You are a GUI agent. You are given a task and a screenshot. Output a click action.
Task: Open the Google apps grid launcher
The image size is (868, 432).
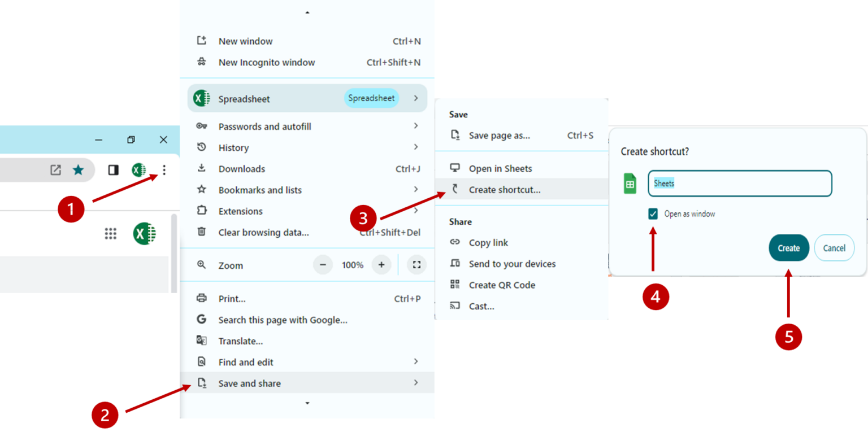[111, 233]
